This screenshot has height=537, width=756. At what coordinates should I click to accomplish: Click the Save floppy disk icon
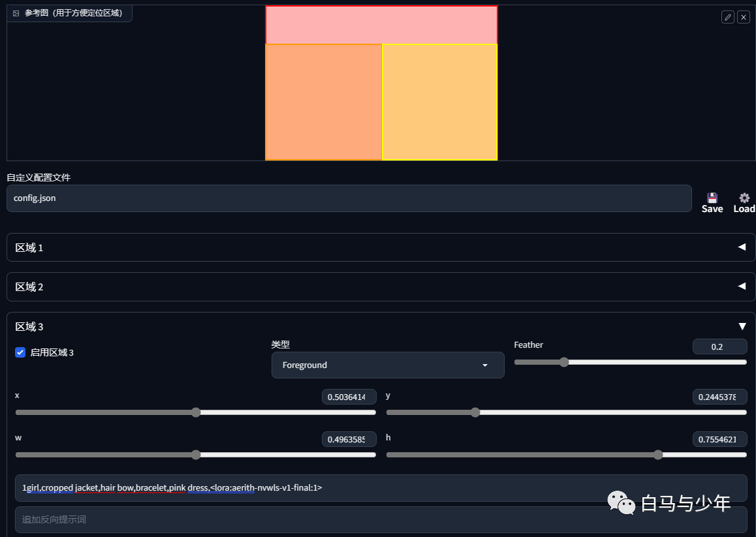click(712, 198)
